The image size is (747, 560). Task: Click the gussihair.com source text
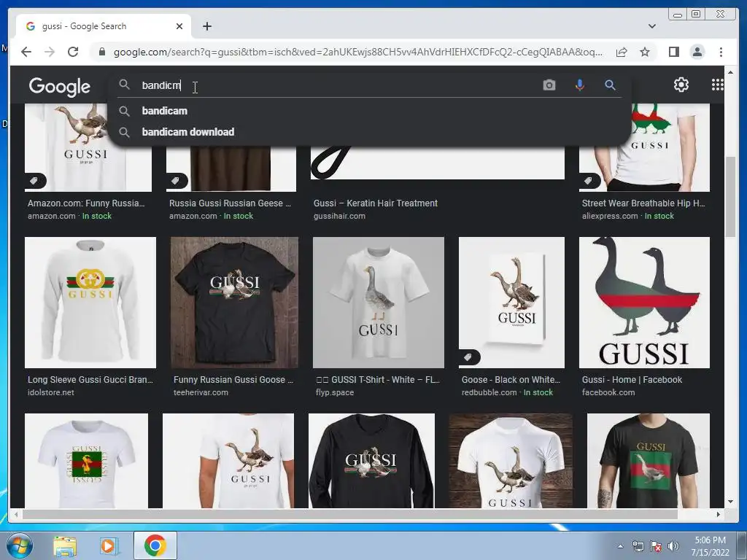point(339,216)
